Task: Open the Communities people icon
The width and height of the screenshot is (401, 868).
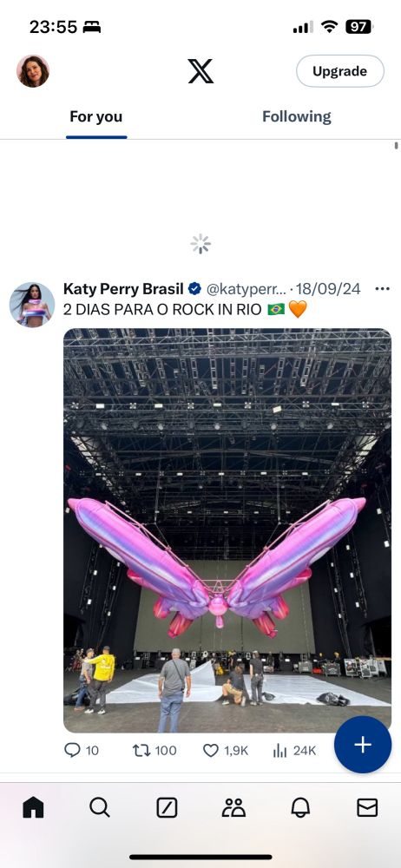Action: pyautogui.click(x=233, y=807)
